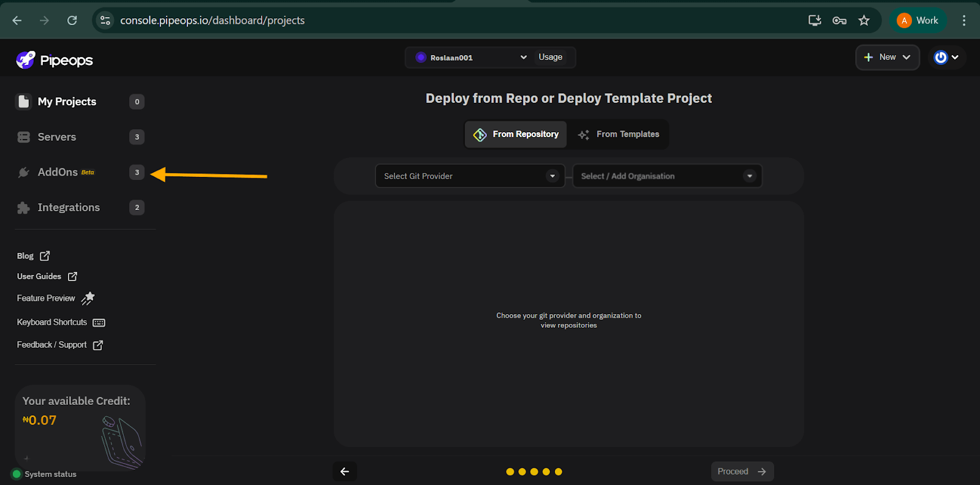Open the Select / Add Organisation dropdown
980x485 pixels.
tap(667, 176)
